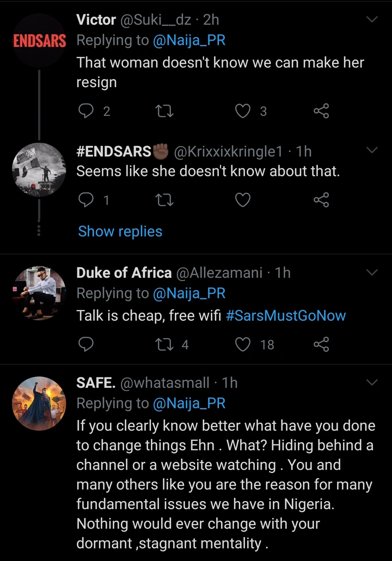Viewport: 392px width, 561px height.
Task: Like Victor's tweet with 3 likes
Action: (242, 111)
